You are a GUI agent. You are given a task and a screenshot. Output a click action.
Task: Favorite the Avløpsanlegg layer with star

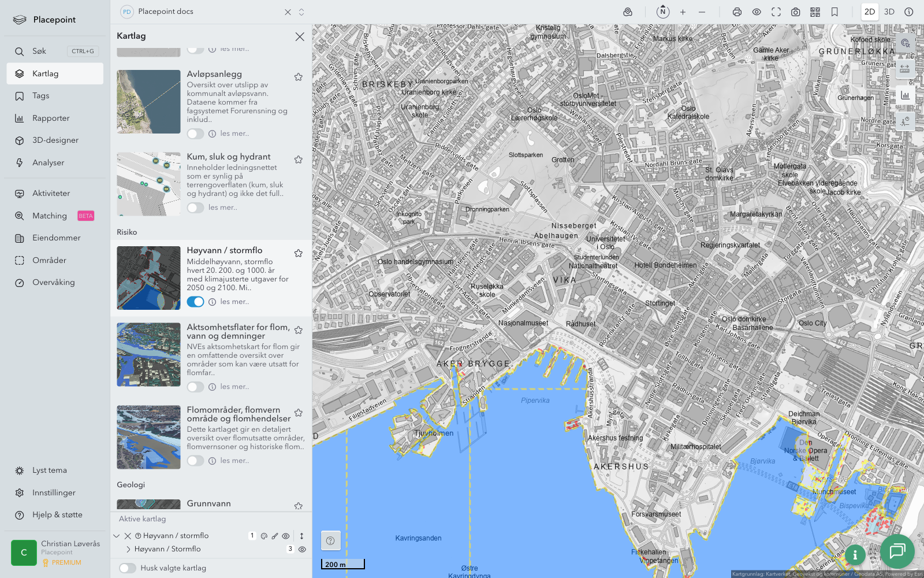pyautogui.click(x=299, y=77)
